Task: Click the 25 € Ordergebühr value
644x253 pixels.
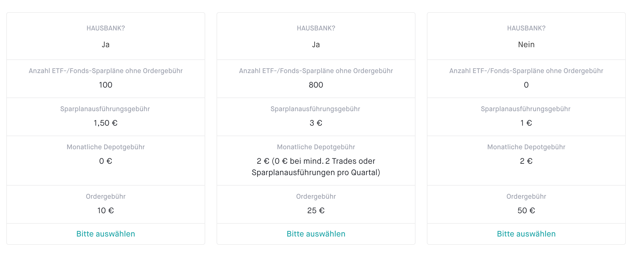Action: pyautogui.click(x=316, y=211)
